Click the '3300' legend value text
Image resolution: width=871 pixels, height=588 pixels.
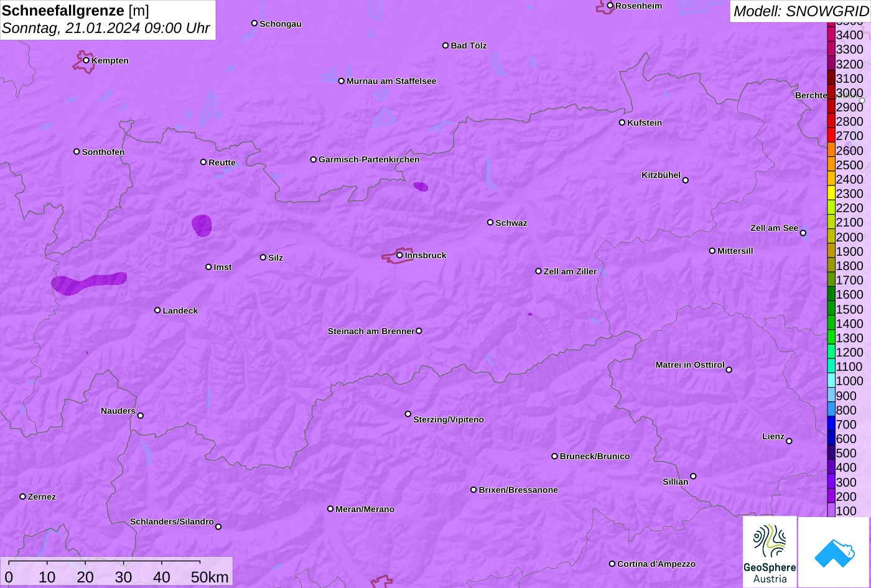[x=849, y=49]
